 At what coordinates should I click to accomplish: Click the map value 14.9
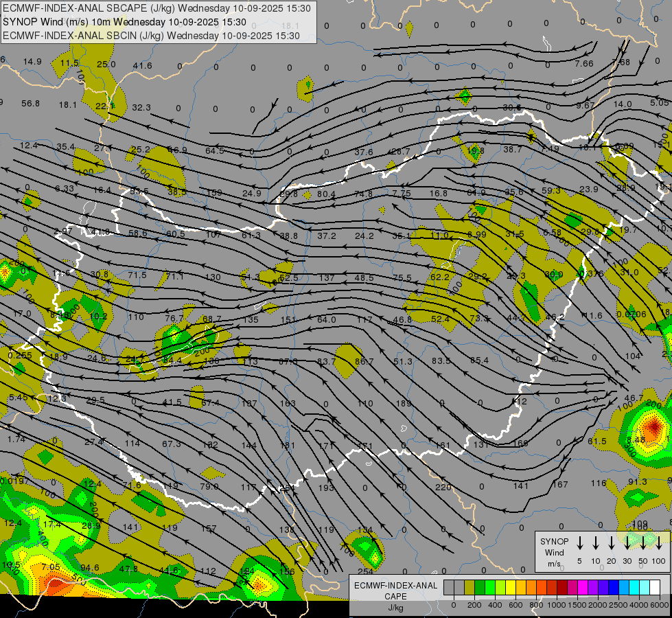(x=32, y=62)
